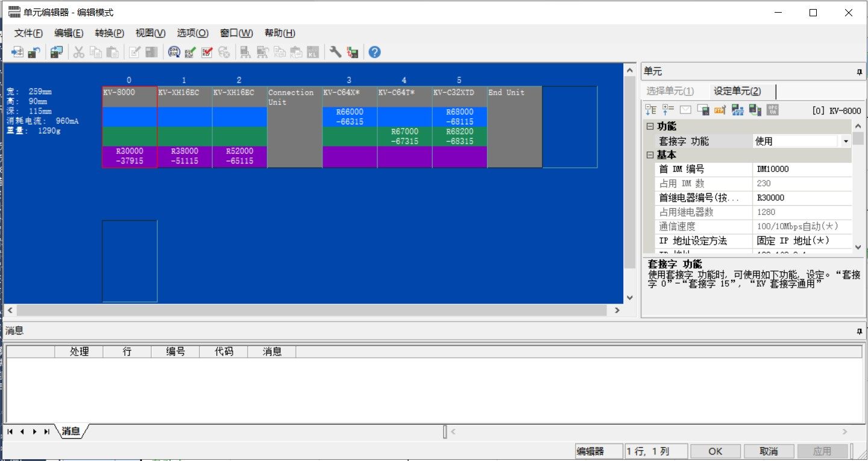Click the leftmost unit transfer toolbar icon

click(x=16, y=52)
